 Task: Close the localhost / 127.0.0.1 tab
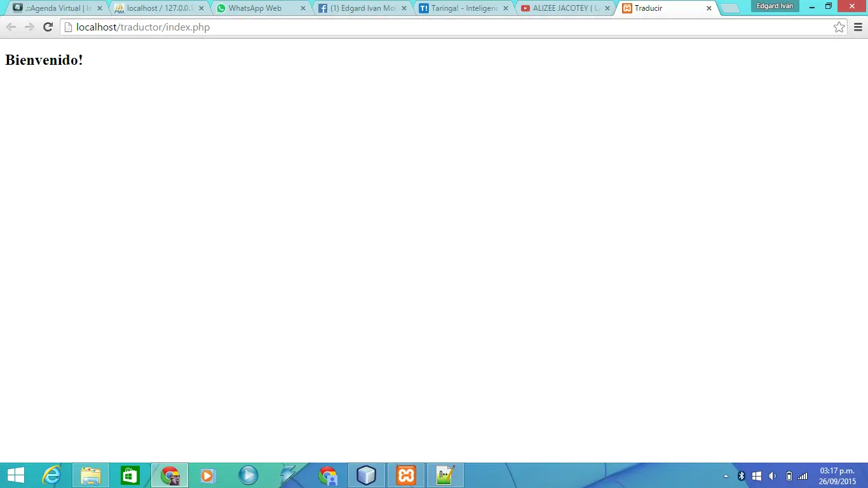[201, 8]
